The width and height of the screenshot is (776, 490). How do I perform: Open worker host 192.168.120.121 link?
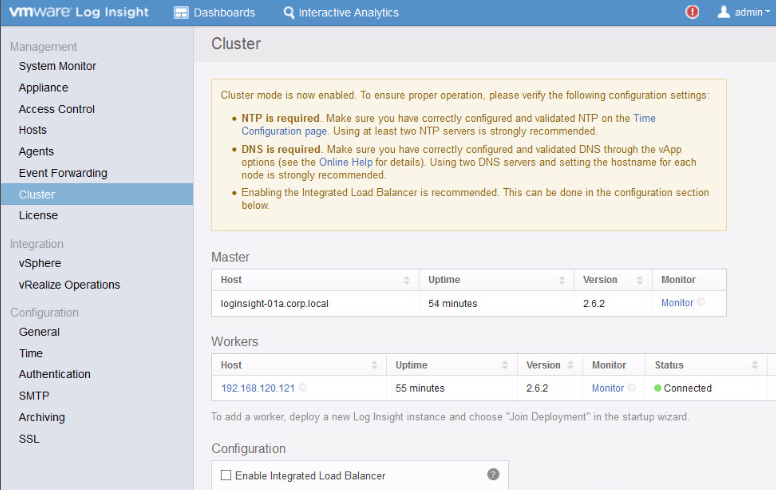258,389
